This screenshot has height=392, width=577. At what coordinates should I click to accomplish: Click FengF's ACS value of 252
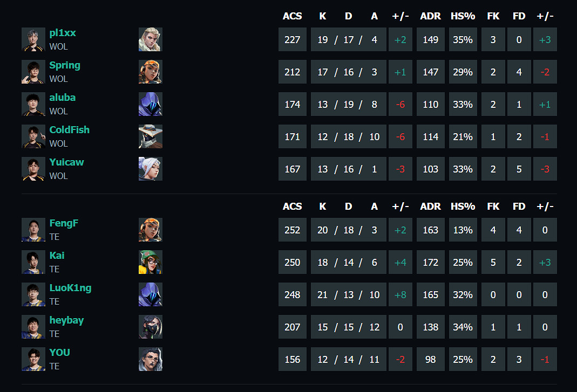[292, 230]
